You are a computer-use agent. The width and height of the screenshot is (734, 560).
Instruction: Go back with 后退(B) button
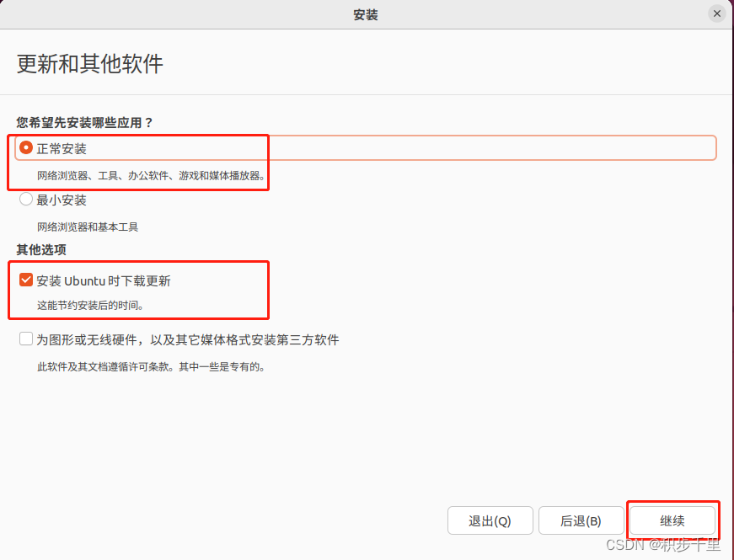tap(581, 520)
